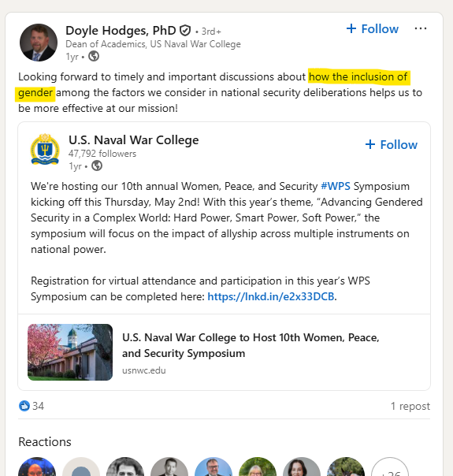The height and width of the screenshot is (476, 453).
Task: Follow Doyle Hodges, PhD
Action: pyautogui.click(x=373, y=29)
